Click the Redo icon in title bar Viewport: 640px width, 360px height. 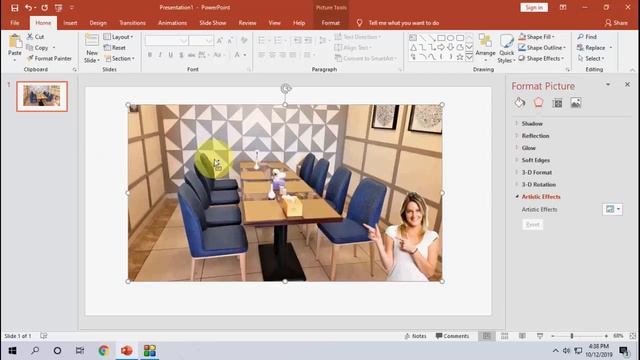pyautogui.click(x=44, y=8)
